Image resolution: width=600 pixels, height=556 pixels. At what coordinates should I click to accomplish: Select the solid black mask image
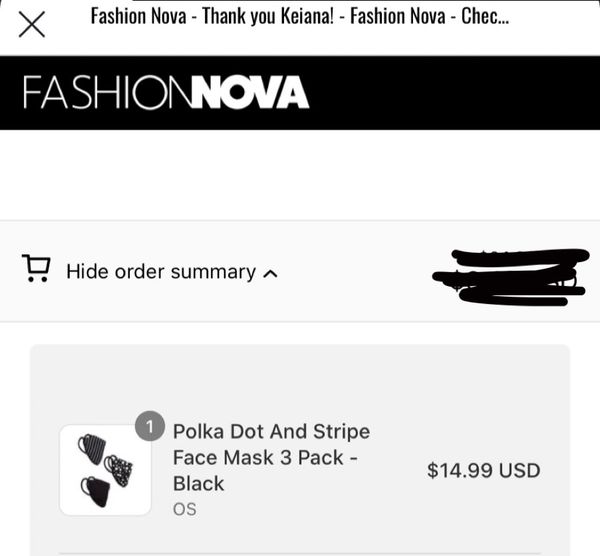[97, 491]
